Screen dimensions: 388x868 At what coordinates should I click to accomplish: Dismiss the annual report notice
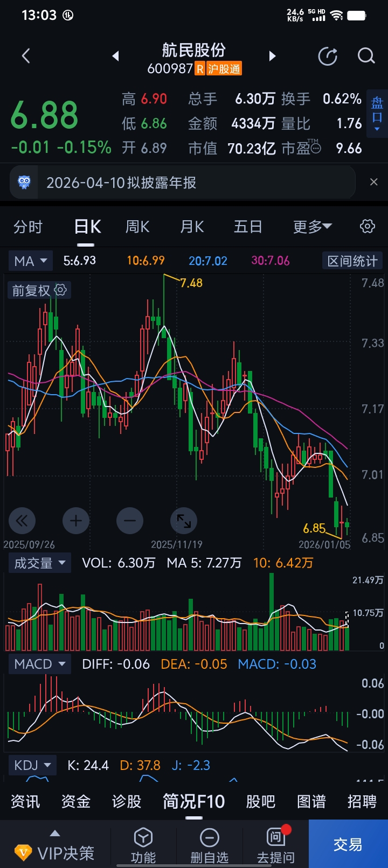pos(374,183)
